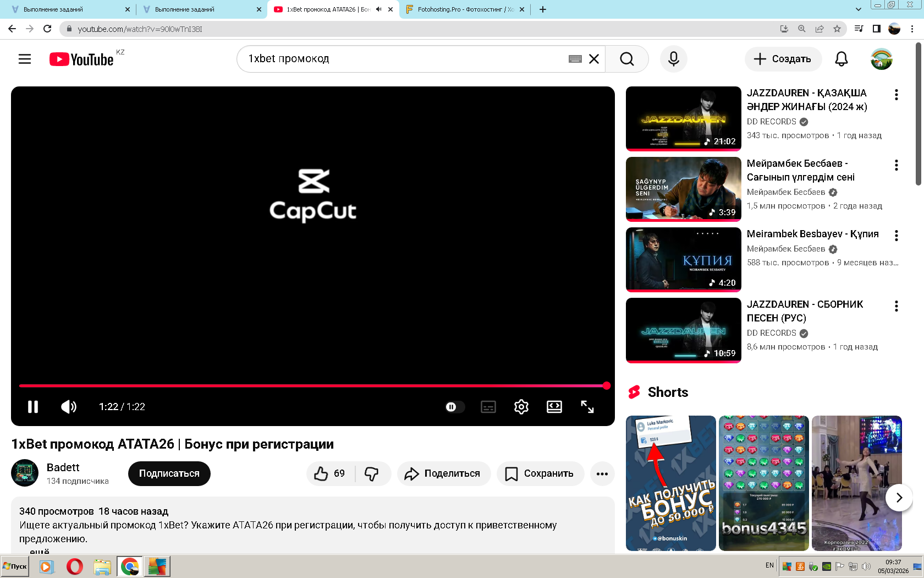This screenshot has width=924, height=578.
Task: Bookmark this page with the star
Action: pyautogui.click(x=837, y=29)
